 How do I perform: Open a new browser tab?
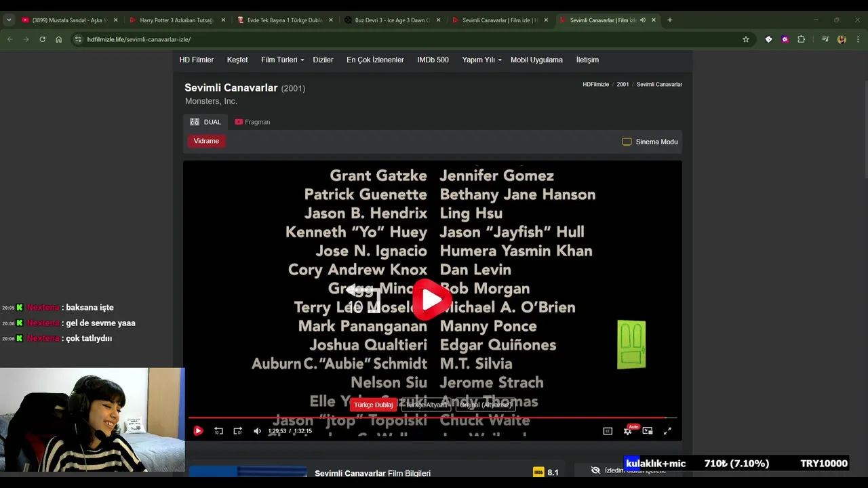pyautogui.click(x=670, y=20)
